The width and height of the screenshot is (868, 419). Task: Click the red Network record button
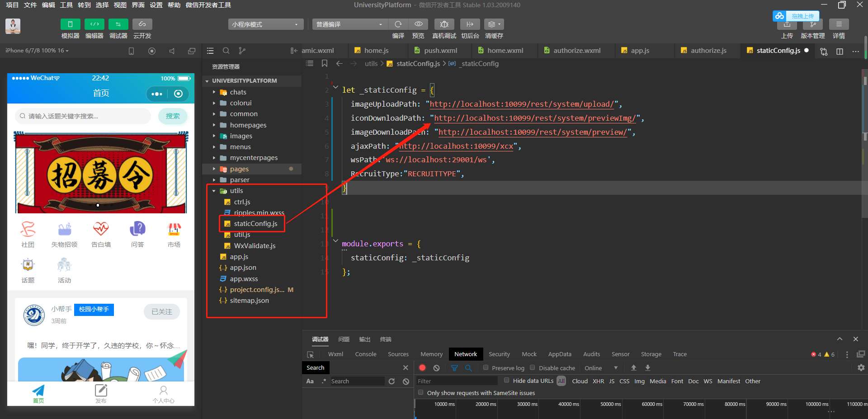(x=422, y=368)
